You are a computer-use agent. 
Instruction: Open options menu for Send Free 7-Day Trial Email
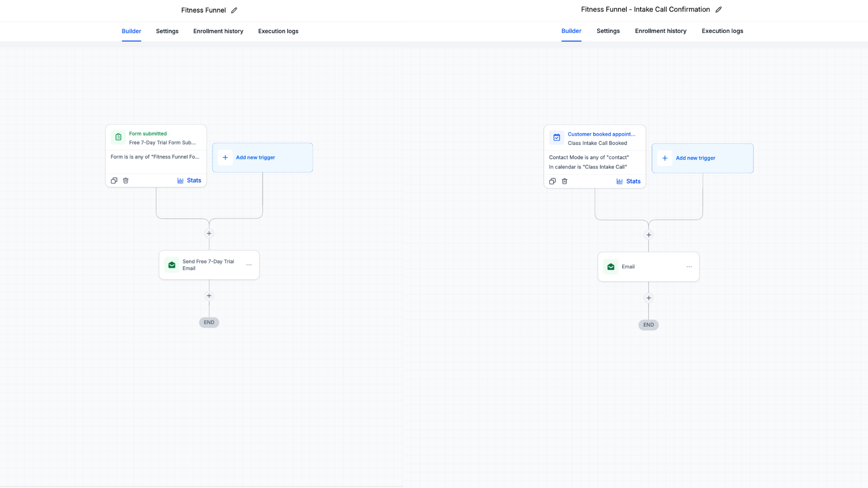(249, 265)
